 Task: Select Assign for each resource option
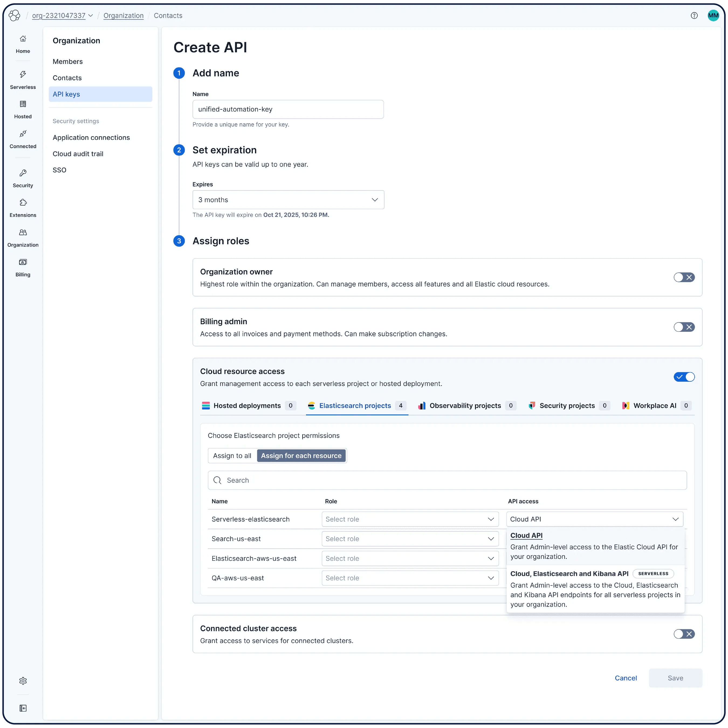pos(301,456)
